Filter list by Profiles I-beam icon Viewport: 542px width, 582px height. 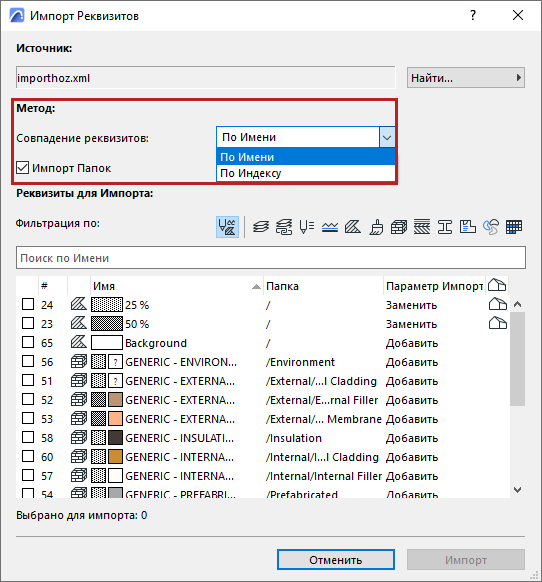[x=445, y=226]
